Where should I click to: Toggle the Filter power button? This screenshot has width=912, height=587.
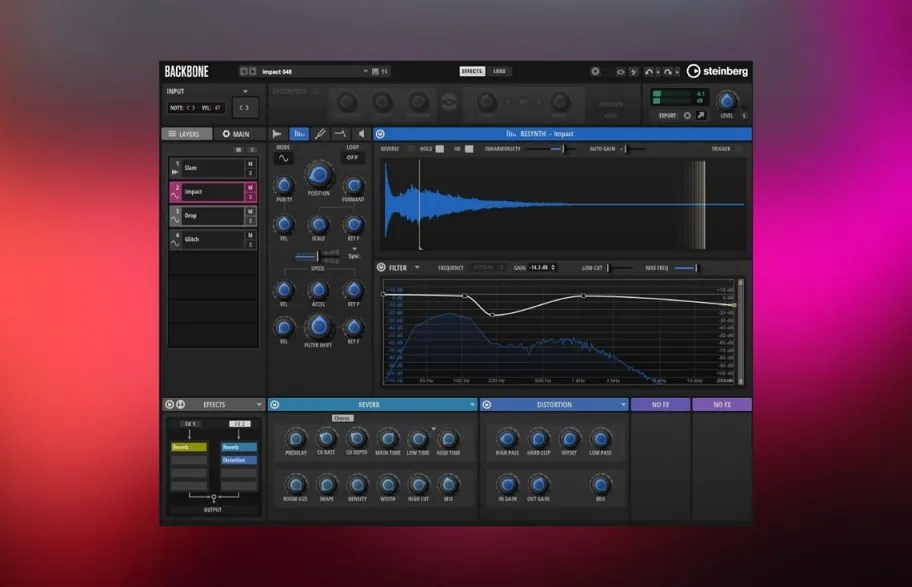[381, 268]
